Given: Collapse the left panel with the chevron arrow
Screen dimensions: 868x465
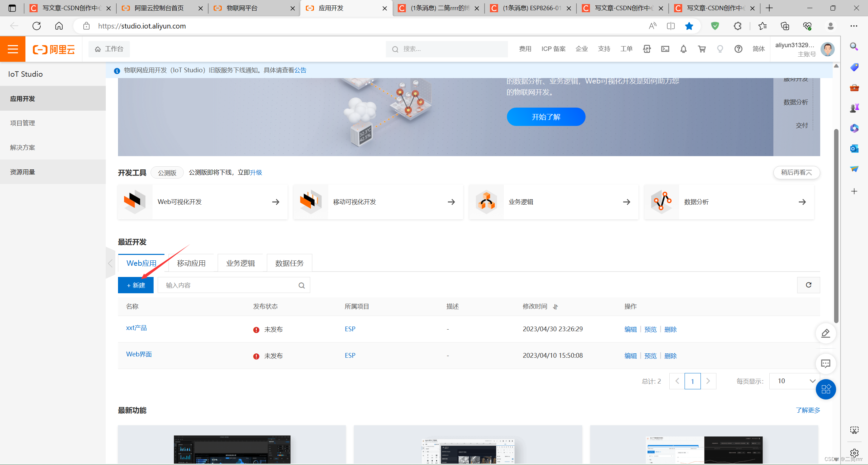Looking at the screenshot, I should pos(111,263).
